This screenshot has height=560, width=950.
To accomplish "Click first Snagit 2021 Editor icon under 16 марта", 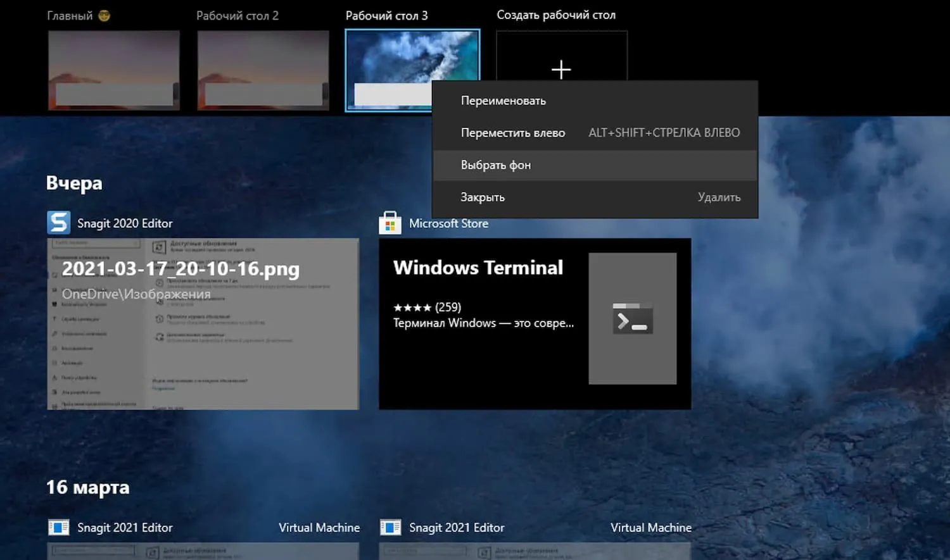I will pos(59,527).
